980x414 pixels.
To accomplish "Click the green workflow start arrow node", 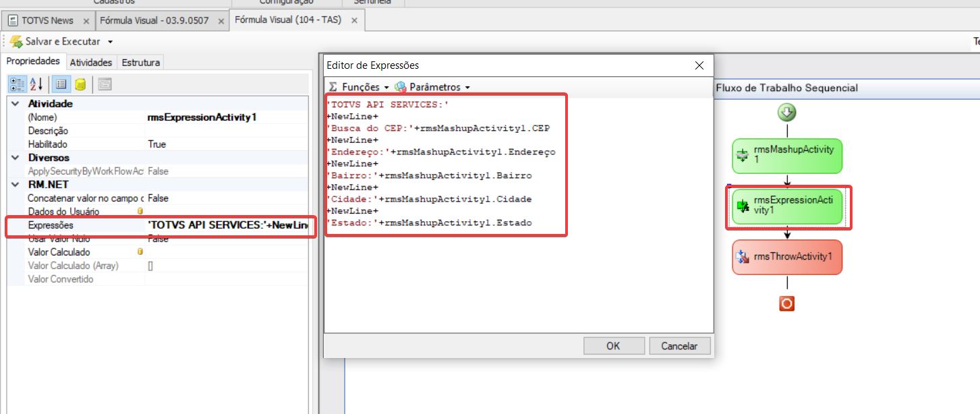I will pyautogui.click(x=787, y=113).
